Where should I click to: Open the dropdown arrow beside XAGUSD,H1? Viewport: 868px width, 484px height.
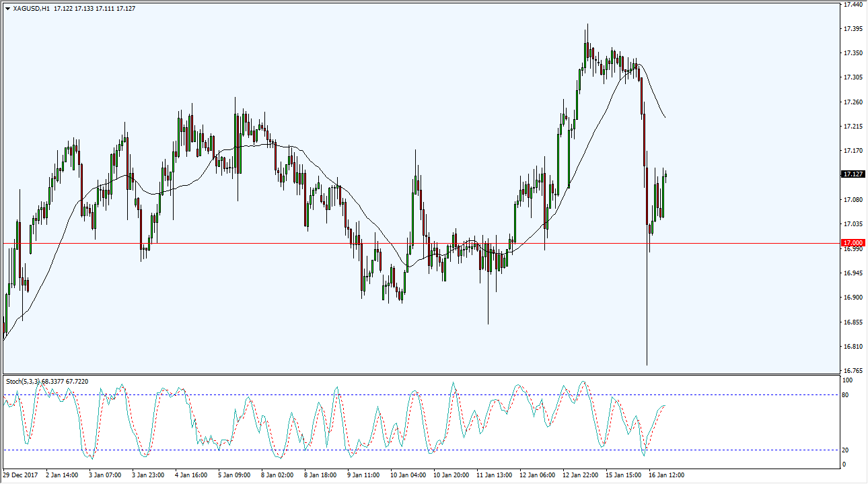pos(7,9)
